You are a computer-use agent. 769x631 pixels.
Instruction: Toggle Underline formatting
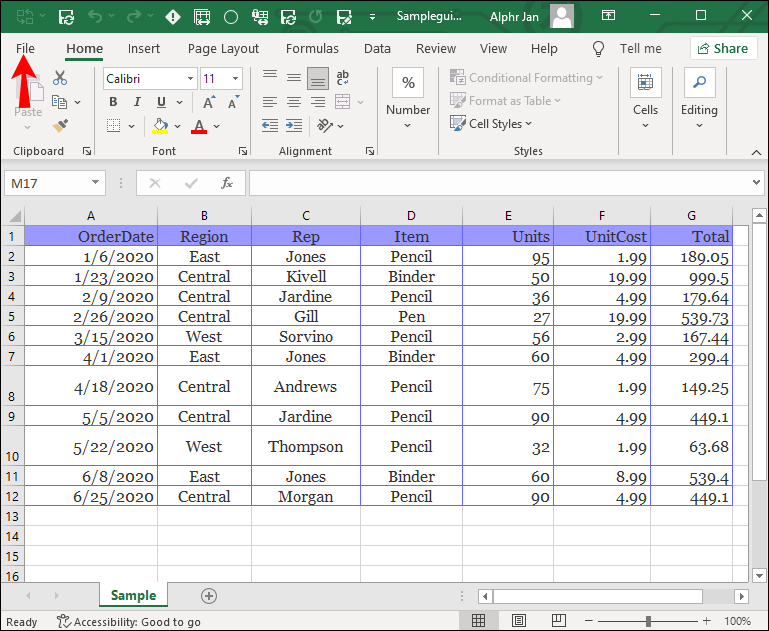[161, 102]
